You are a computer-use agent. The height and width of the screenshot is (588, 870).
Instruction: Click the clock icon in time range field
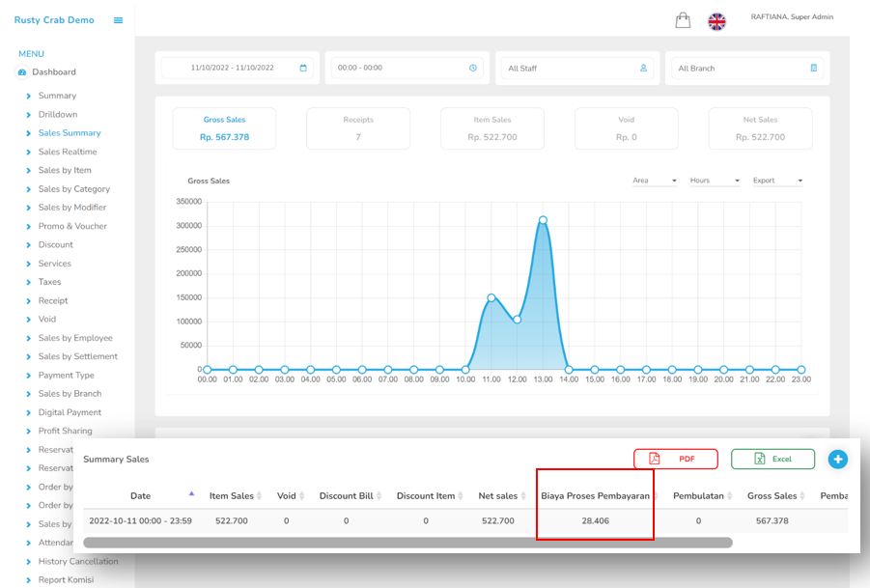(x=473, y=69)
